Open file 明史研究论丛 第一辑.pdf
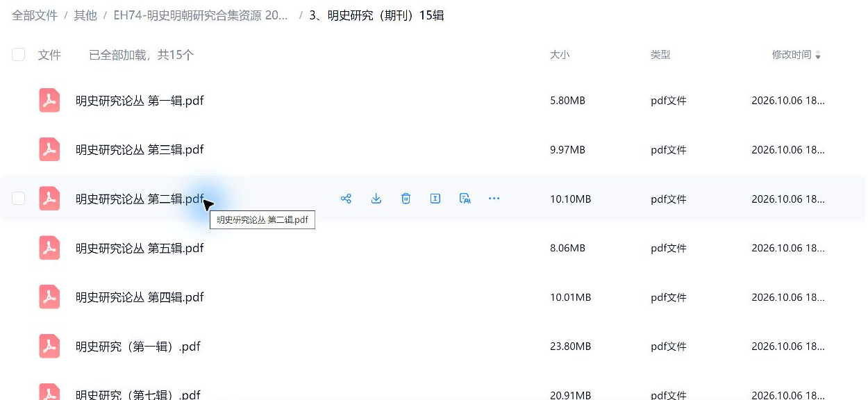 click(x=140, y=101)
